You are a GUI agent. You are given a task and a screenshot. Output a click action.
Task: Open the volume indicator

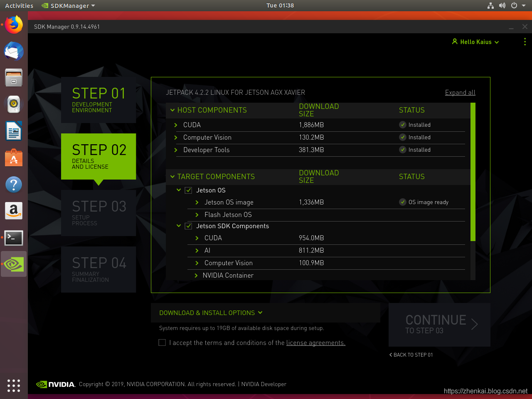pos(502,5)
